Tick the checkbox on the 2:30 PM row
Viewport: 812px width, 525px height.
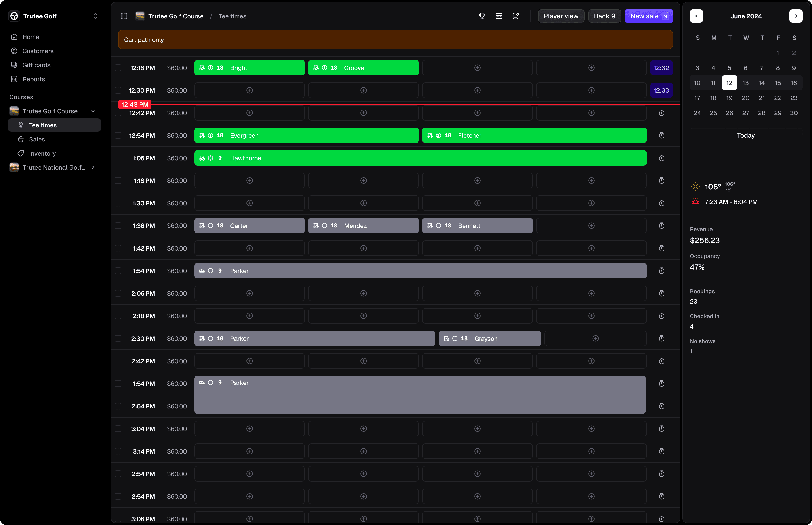coord(118,338)
